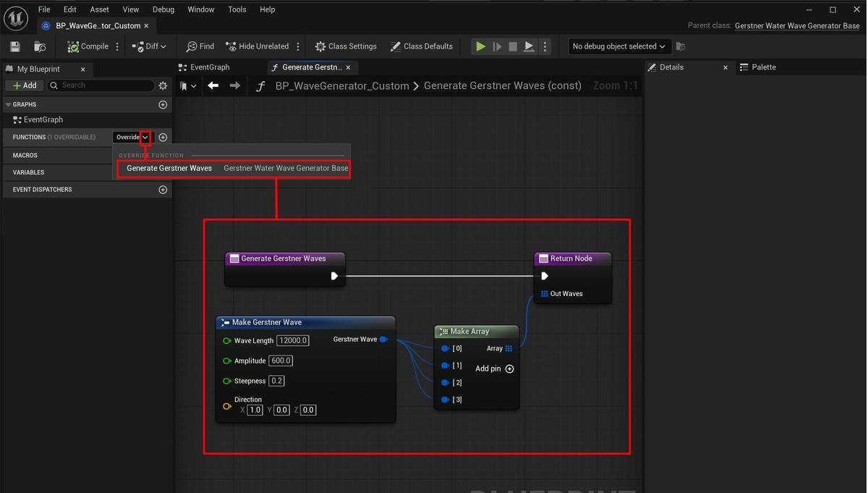Open Class Settings
The height and width of the screenshot is (493, 868).
(346, 46)
